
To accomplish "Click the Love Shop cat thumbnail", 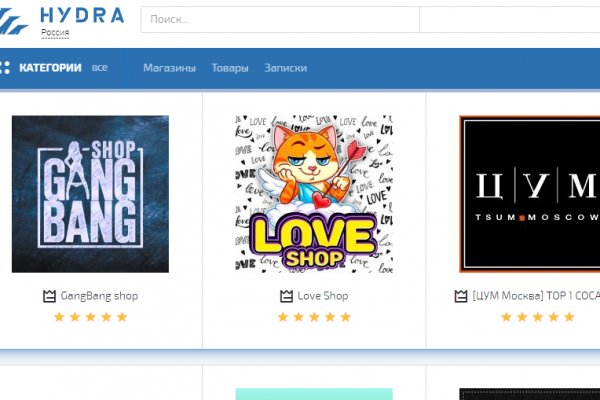I will (314, 194).
